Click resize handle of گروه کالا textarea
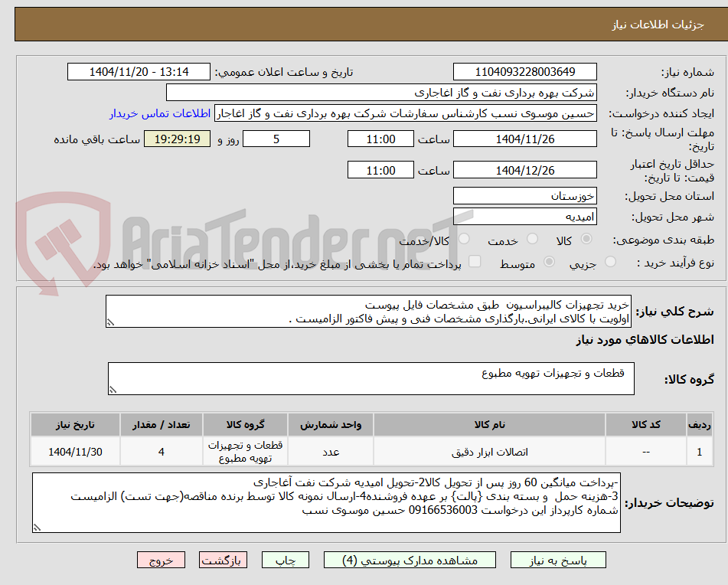728x585 pixels. click(x=113, y=390)
